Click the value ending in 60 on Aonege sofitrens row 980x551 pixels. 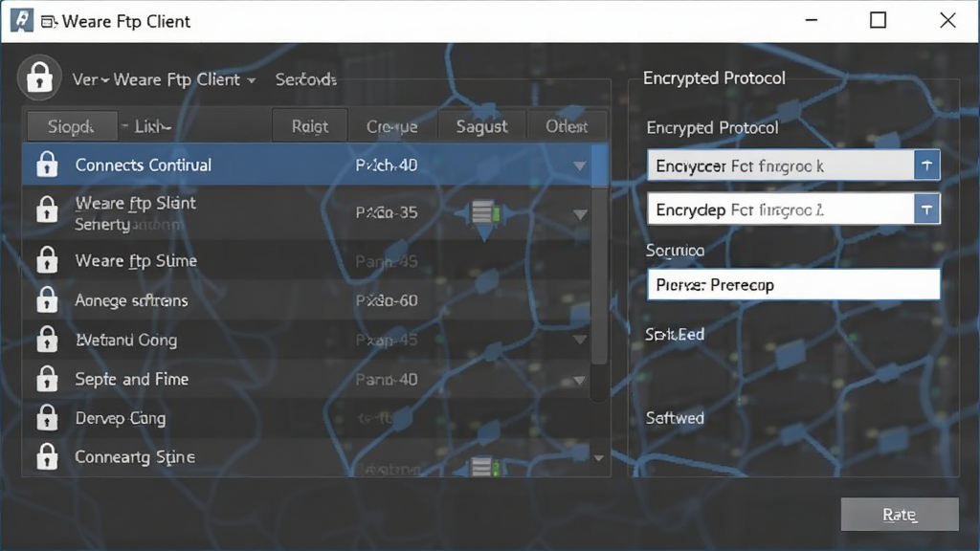point(387,300)
